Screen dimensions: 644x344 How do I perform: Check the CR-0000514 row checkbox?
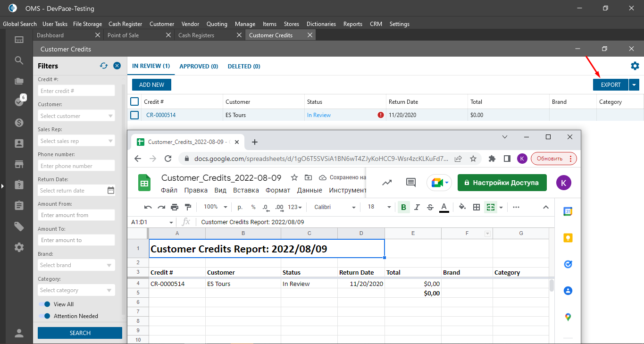134,115
